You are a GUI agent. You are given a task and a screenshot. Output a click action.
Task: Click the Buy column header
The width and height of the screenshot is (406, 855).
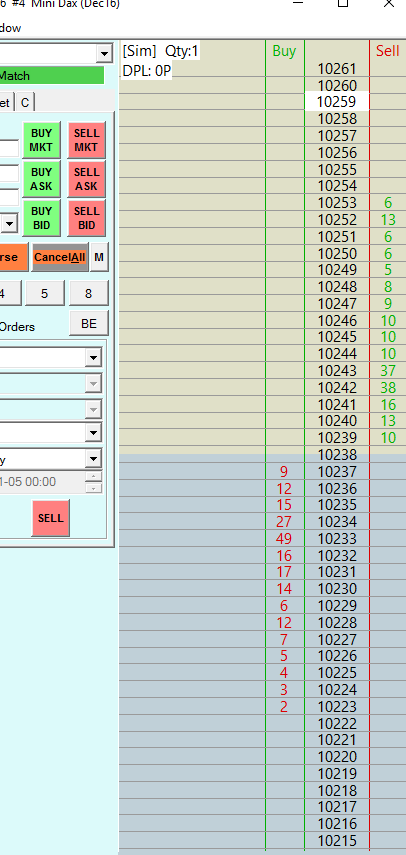(x=284, y=51)
